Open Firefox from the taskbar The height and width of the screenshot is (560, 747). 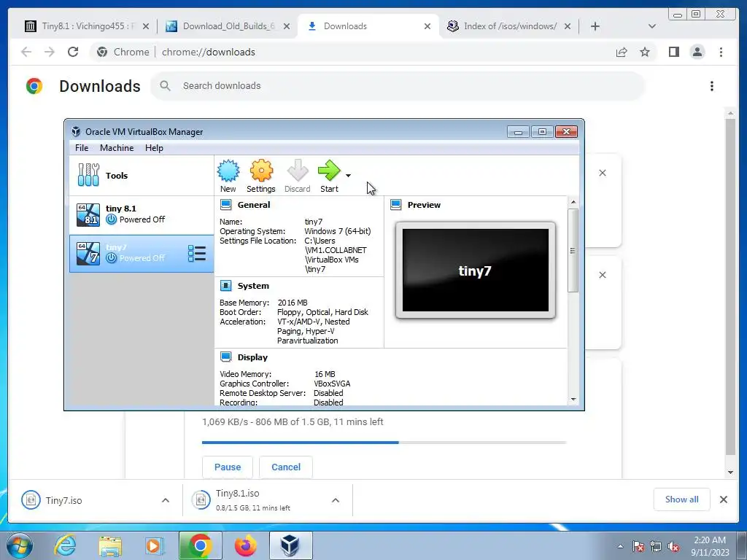245,545
